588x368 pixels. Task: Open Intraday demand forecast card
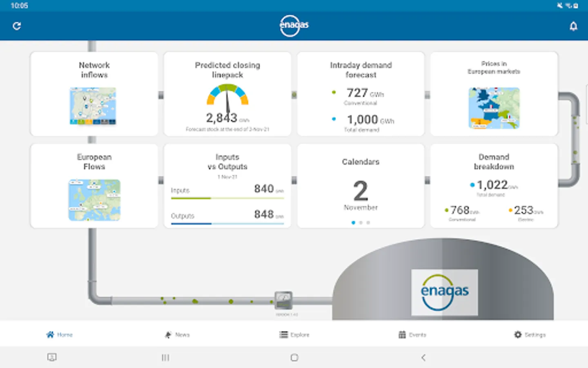pyautogui.click(x=361, y=94)
